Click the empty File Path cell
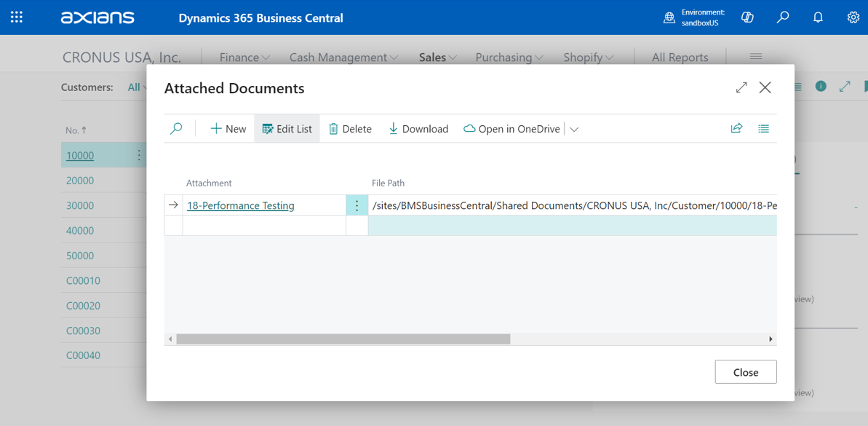The width and height of the screenshot is (868, 426). [572, 226]
